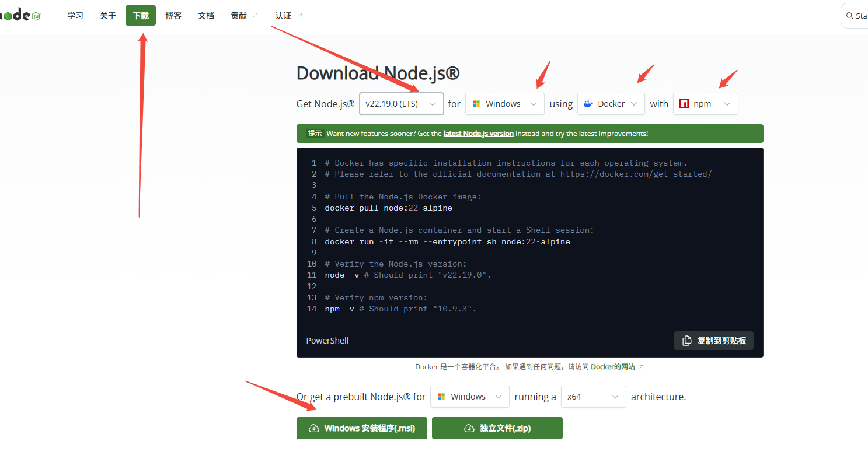Click the 提示 badge in green banner
This screenshot has width=868, height=459.
(x=315, y=134)
